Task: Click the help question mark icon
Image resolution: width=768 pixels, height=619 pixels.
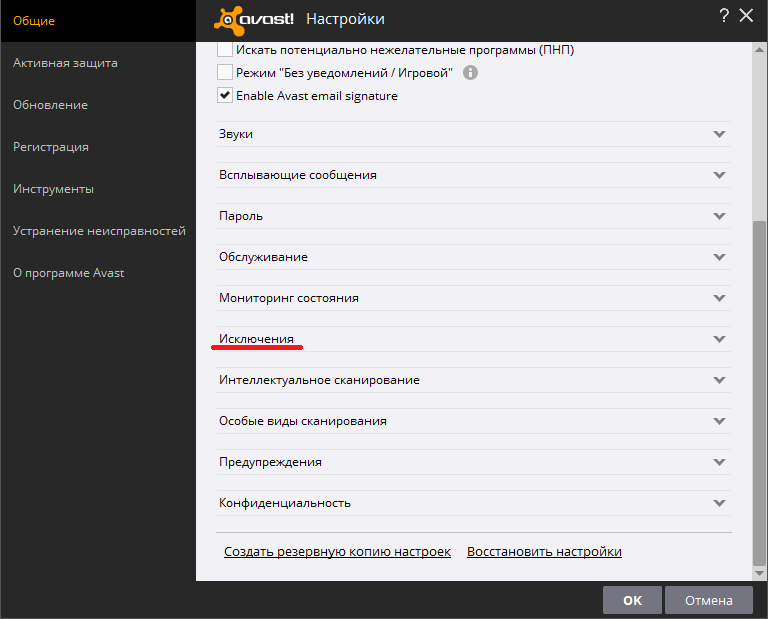Action: (723, 15)
